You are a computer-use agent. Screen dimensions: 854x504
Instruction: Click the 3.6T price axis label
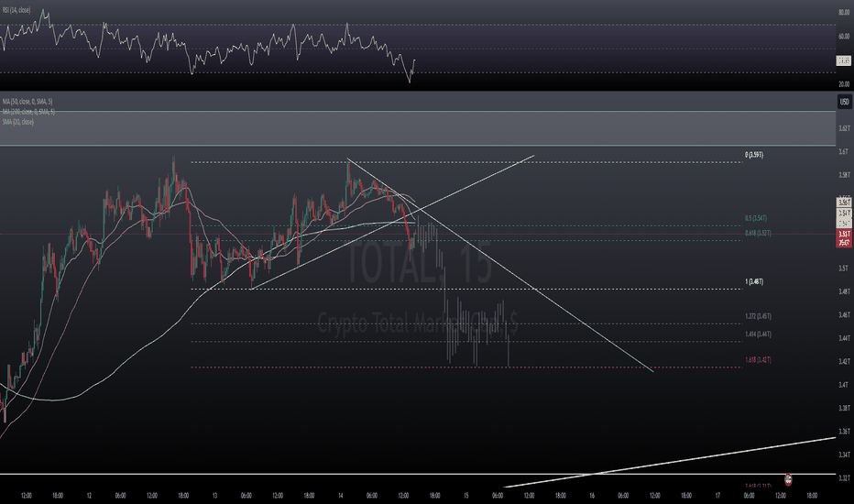pyautogui.click(x=843, y=151)
